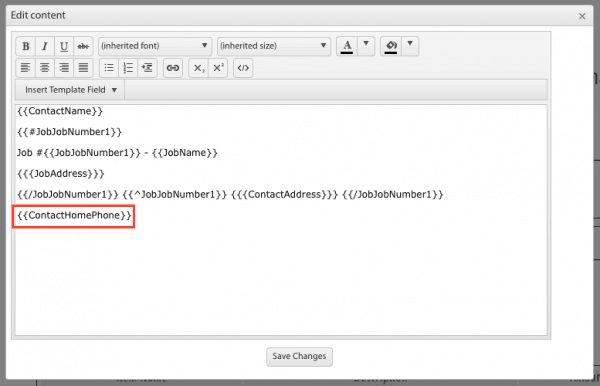This screenshot has height=386, width=600.
Task: Open the inherited font dropdown
Action: [155, 46]
